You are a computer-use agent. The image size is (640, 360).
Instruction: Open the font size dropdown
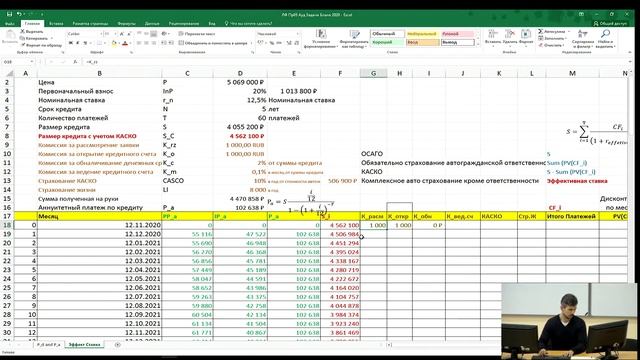pyautogui.click(x=116, y=34)
